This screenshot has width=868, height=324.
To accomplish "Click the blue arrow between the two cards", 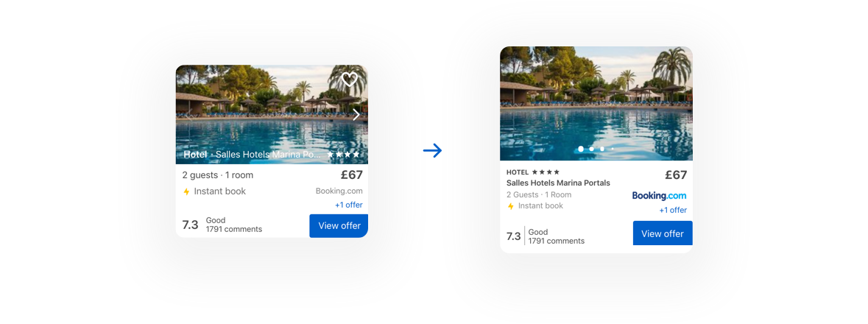I will point(433,151).
